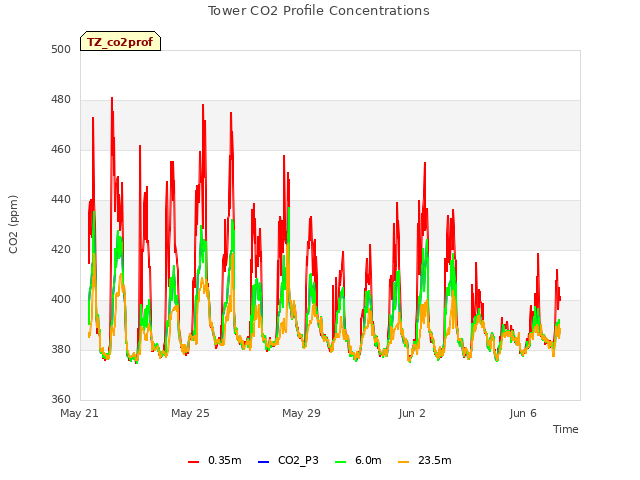The image size is (640, 480).
Task: Click the CO2 (ppm) y-axis title
Action: coord(13,224)
